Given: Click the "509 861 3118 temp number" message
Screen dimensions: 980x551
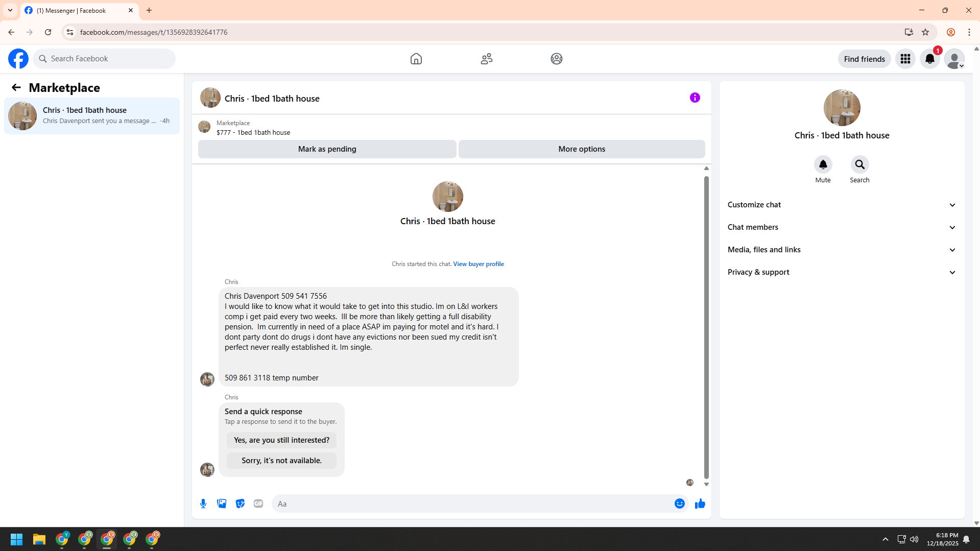Looking at the screenshot, I should click(x=271, y=378).
